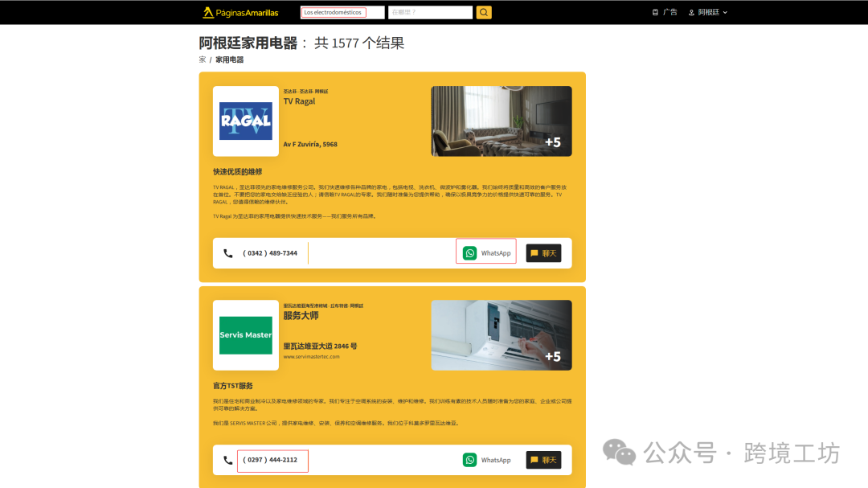Click the WhatsApp icon on Servis Master listing
868x488 pixels.
[469, 460]
